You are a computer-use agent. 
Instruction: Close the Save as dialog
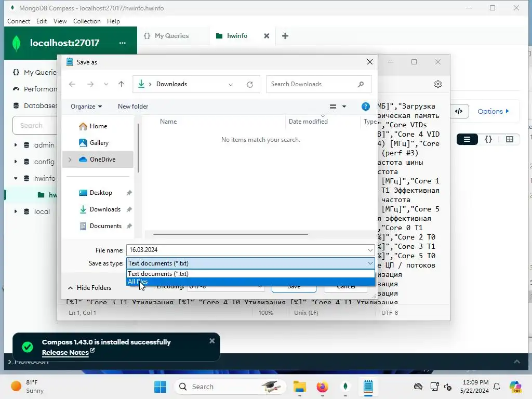[x=370, y=62]
